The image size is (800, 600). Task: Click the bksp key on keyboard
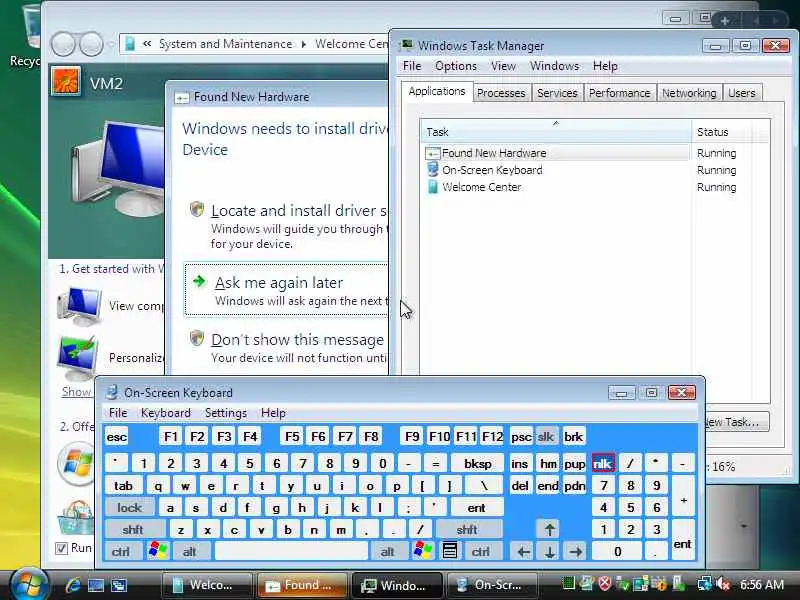(x=478, y=463)
